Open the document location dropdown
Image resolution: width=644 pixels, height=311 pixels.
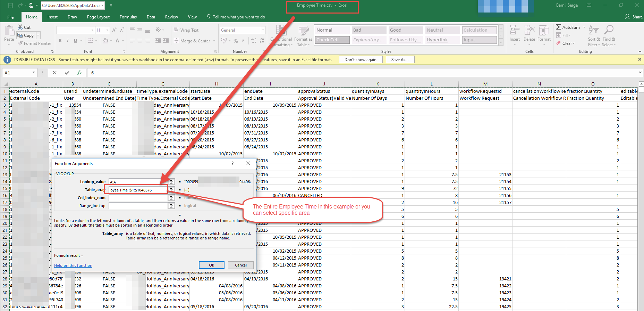[102, 6]
